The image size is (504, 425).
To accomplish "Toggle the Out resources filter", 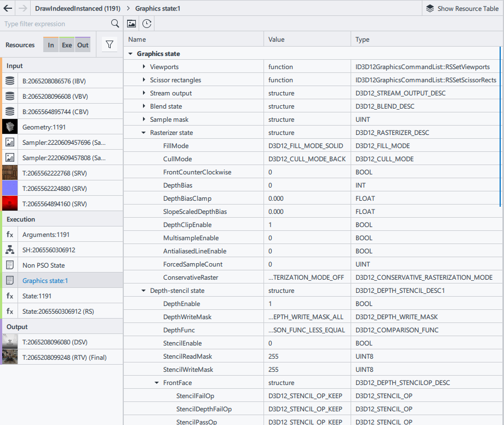I will coord(83,45).
